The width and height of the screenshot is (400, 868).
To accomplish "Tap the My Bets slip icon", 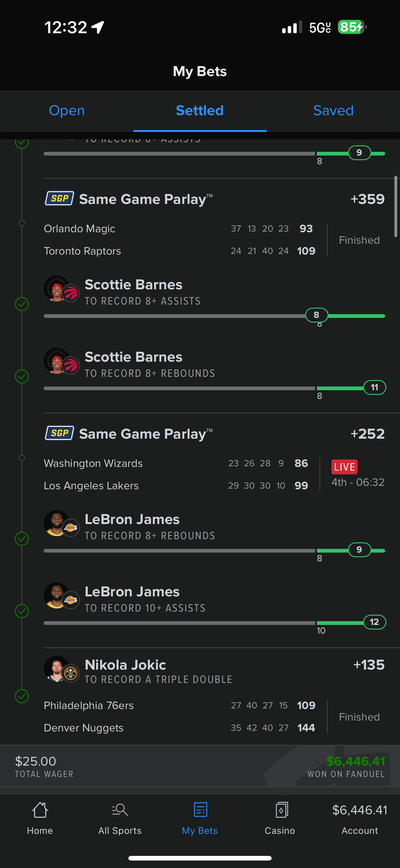I will tap(200, 809).
